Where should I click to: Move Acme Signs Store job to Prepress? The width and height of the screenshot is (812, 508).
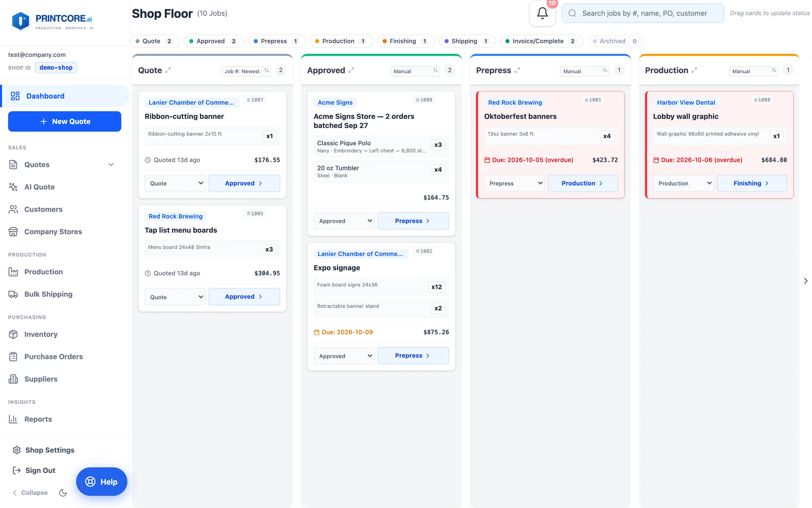coord(413,221)
